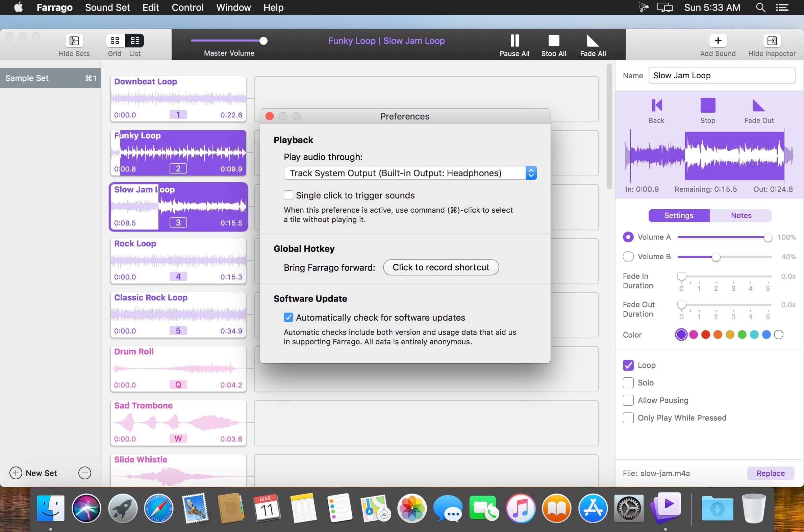Viewport: 804px width, 532px height.
Task: Select the Volume B radio button
Action: (628, 257)
